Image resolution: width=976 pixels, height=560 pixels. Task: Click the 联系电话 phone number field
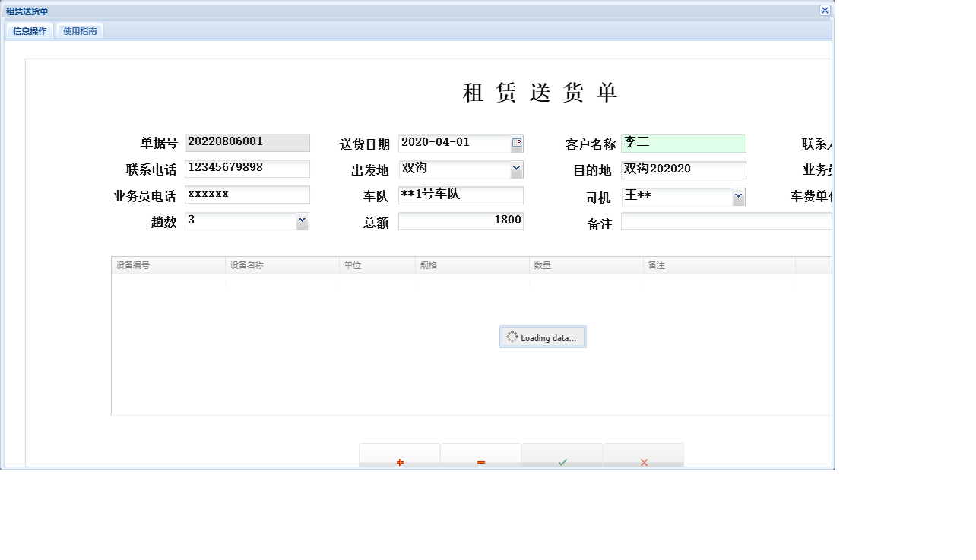pos(247,168)
